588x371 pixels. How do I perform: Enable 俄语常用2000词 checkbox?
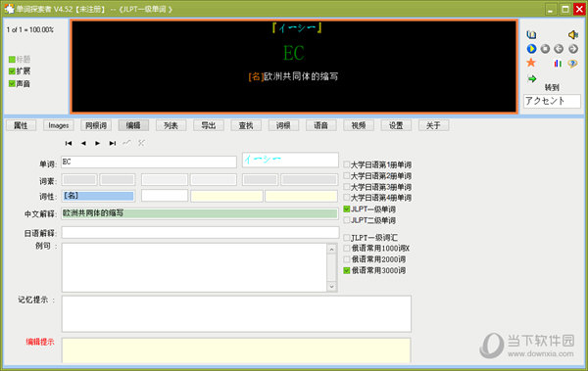tap(347, 259)
